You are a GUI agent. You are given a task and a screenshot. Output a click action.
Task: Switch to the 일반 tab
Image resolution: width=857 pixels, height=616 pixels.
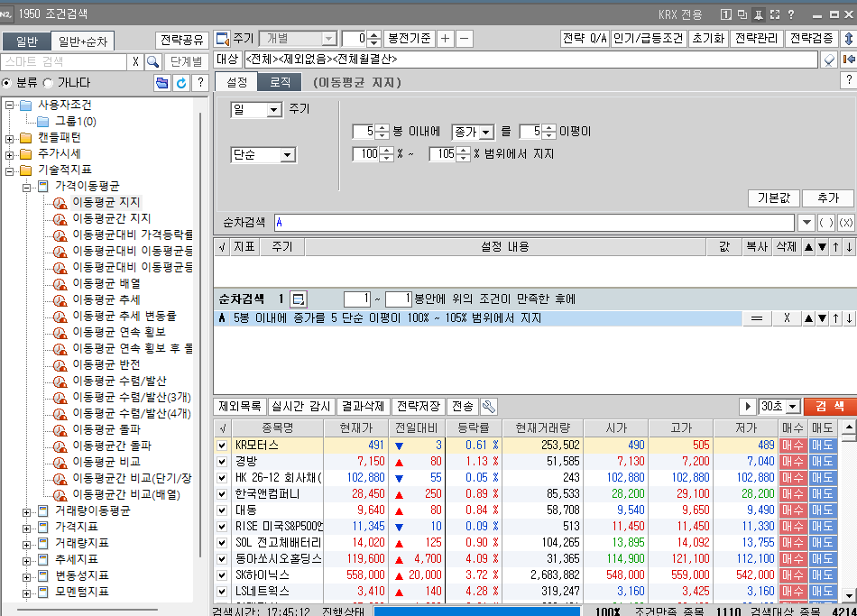coord(26,41)
